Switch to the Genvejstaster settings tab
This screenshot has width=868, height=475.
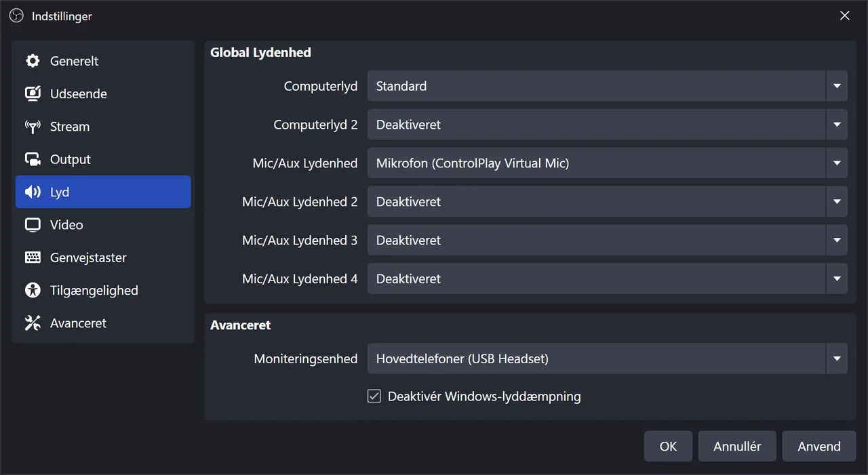(x=103, y=257)
